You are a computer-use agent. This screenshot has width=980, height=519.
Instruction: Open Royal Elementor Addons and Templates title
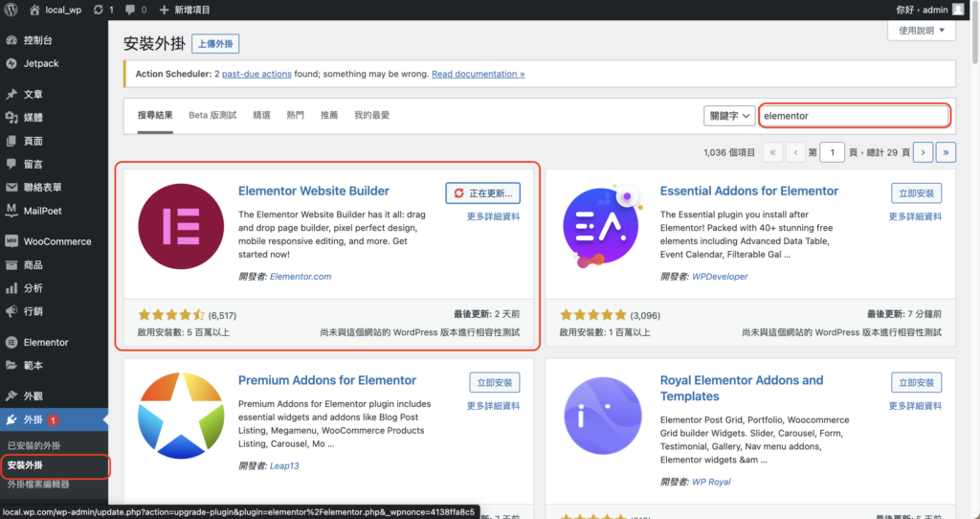click(x=742, y=389)
